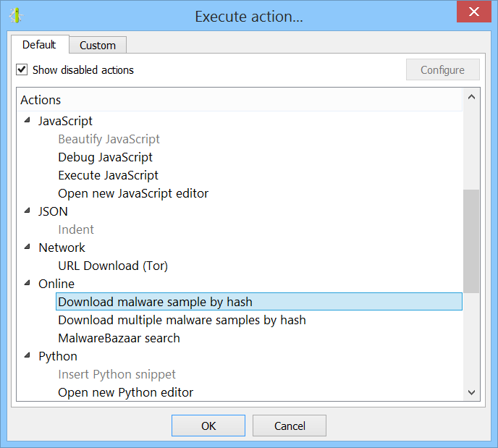Collapse the Network tree group
This screenshot has width=498, height=448.
pos(28,247)
